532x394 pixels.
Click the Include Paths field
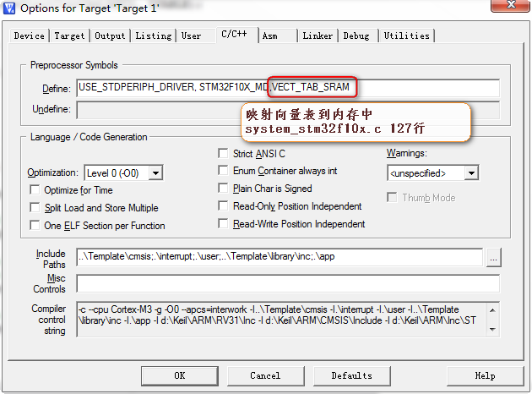coord(280,257)
